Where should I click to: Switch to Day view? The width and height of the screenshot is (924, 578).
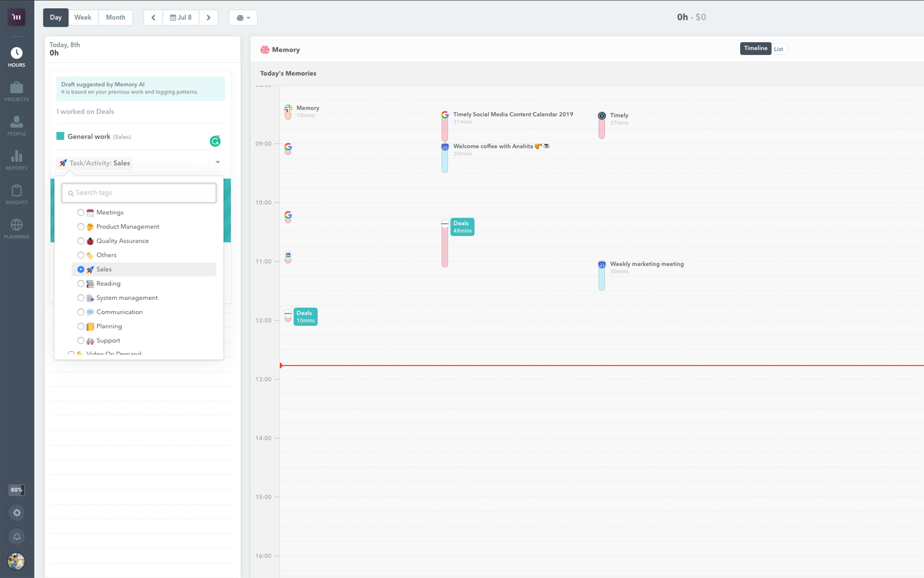pos(56,18)
